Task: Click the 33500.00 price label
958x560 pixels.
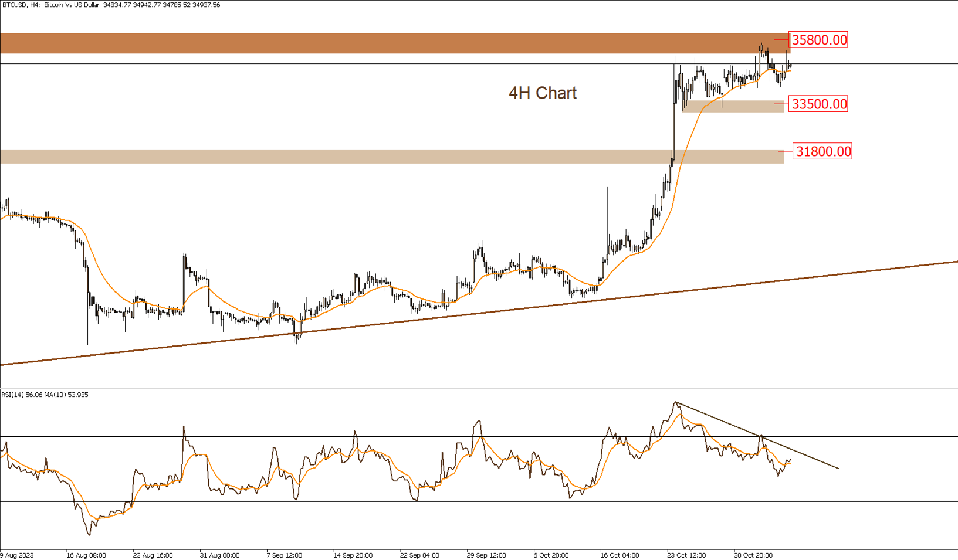Action: (x=819, y=104)
